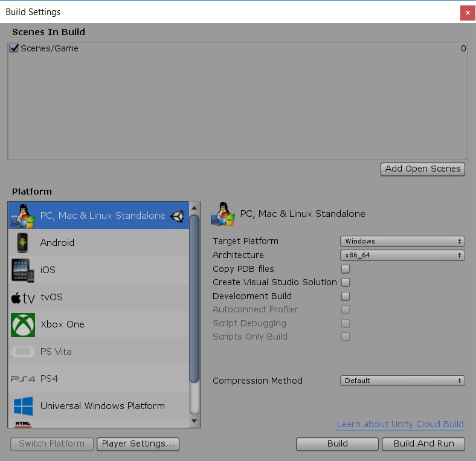Screen dimensions: 476x461
Task: Click the iOS devices icon
Action: tap(23, 270)
